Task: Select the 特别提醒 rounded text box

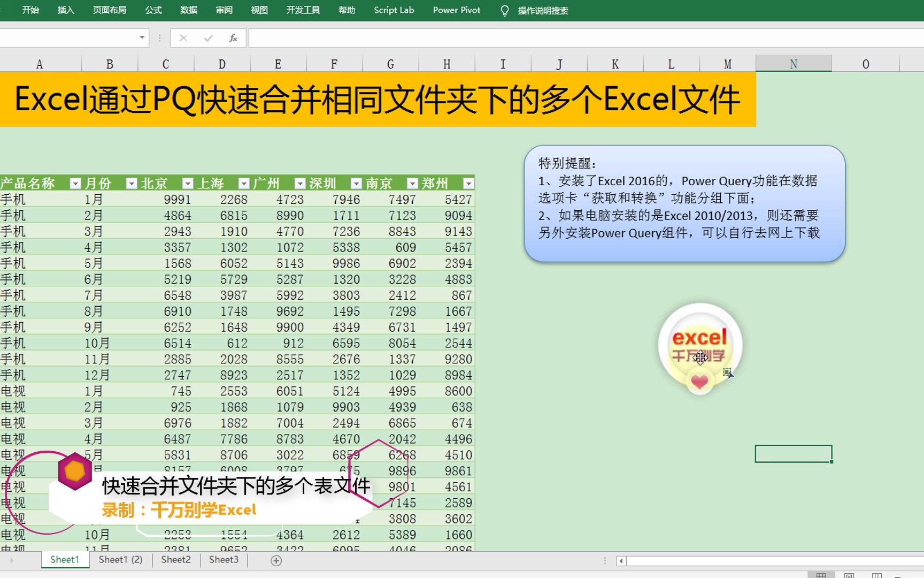Action: 684,203
